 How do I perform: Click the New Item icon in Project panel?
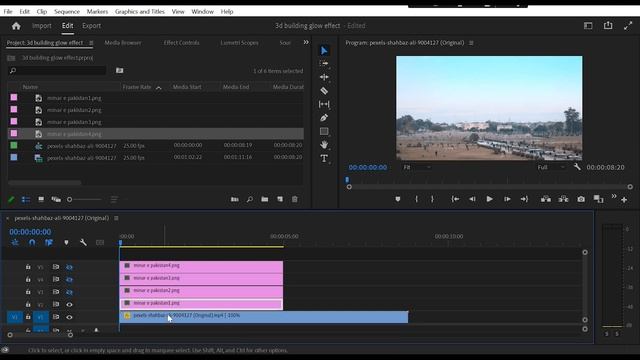(280, 199)
